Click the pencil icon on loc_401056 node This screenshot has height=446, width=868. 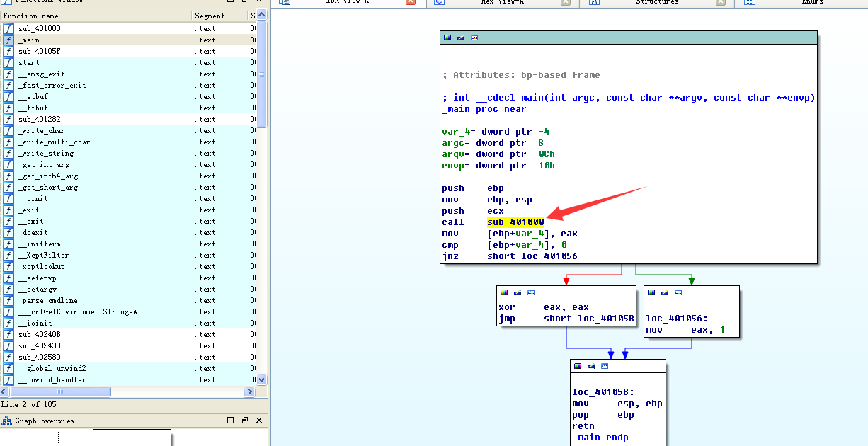pos(665,292)
